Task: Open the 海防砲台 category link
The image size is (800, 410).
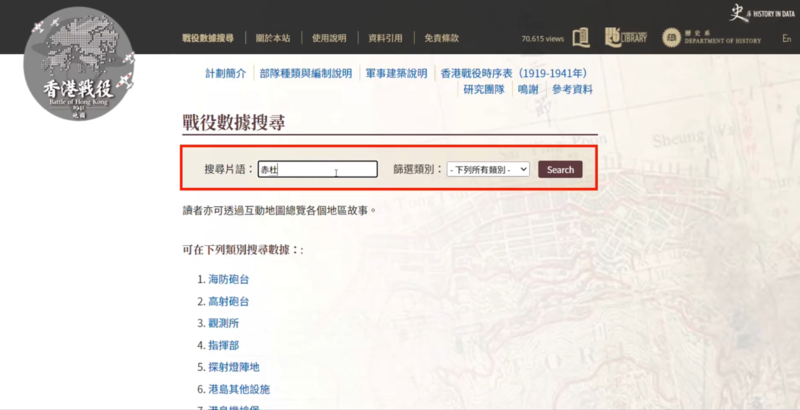Action: coord(229,279)
